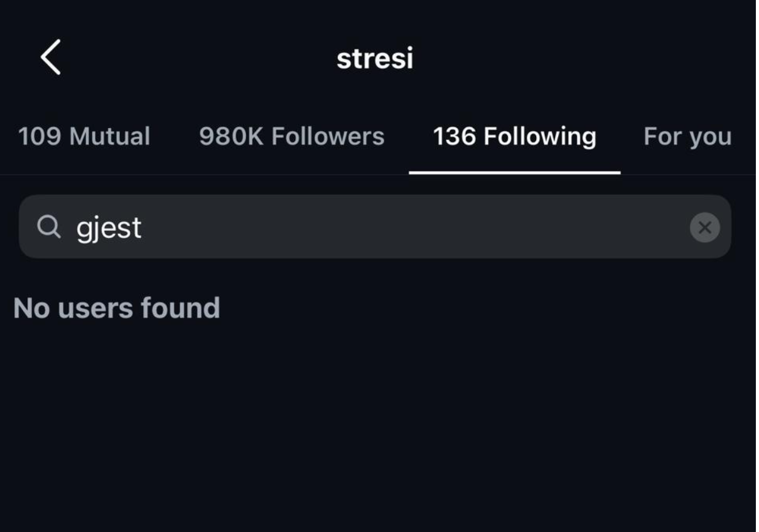View the followers list of stresi
Image resolution: width=759 pixels, height=532 pixels.
[x=291, y=137]
